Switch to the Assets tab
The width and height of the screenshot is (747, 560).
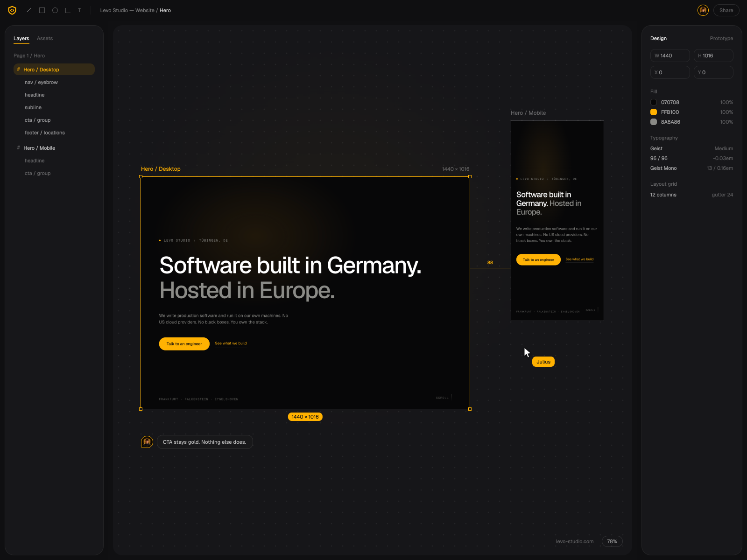click(x=45, y=38)
